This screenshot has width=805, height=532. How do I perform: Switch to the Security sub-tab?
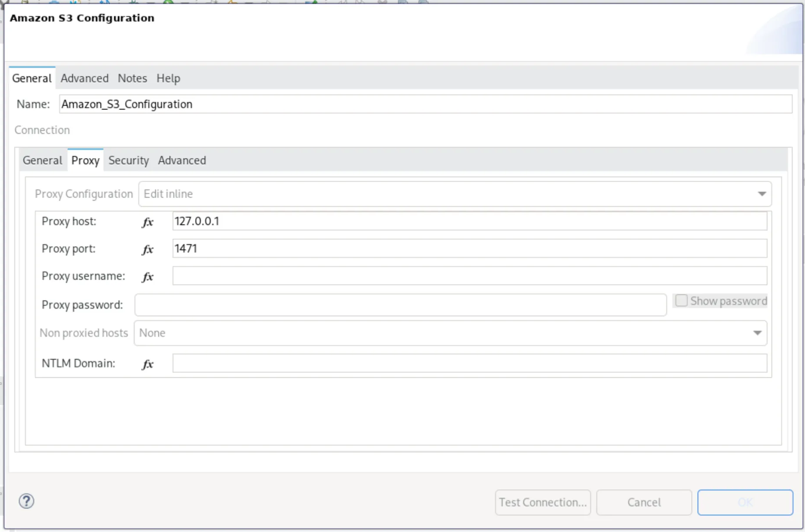click(x=128, y=160)
